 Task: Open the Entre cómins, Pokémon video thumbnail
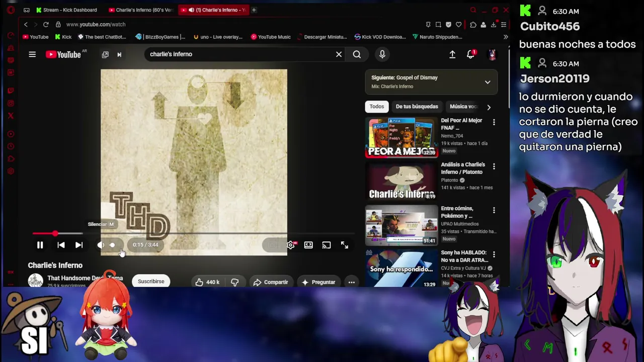[x=401, y=225]
